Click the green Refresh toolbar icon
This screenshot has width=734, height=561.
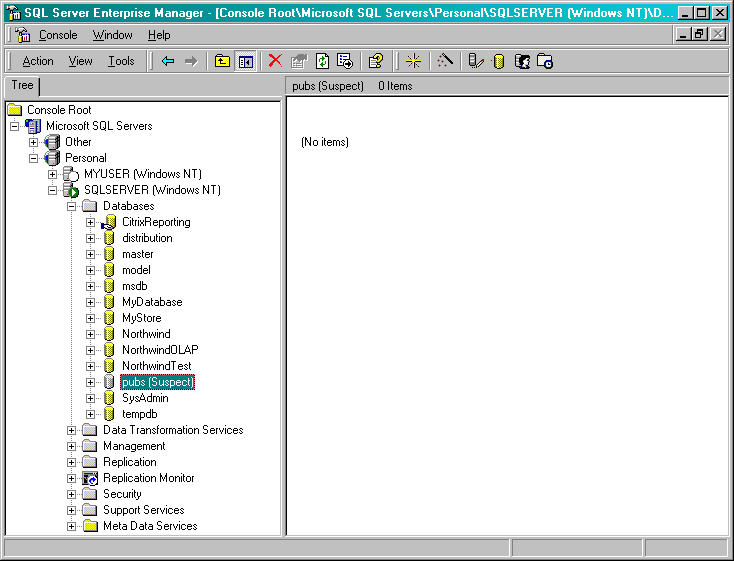click(322, 61)
